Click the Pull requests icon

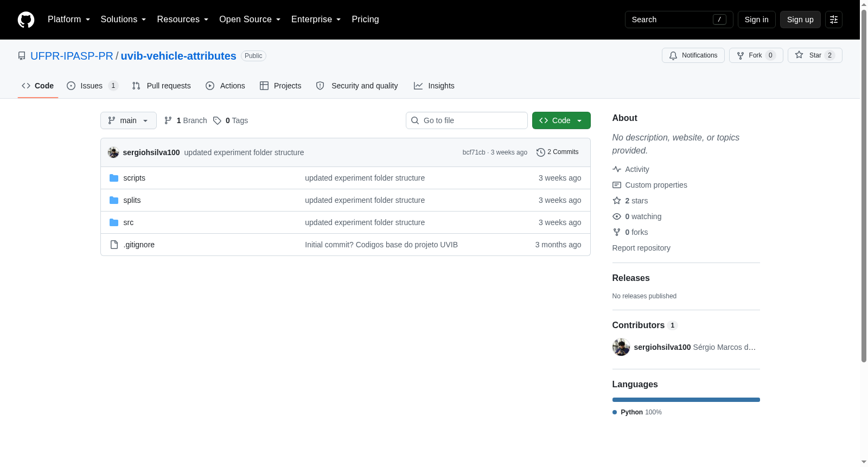point(136,86)
